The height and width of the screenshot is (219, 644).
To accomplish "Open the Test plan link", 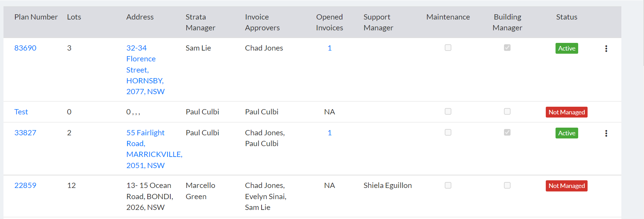I will click(x=21, y=112).
